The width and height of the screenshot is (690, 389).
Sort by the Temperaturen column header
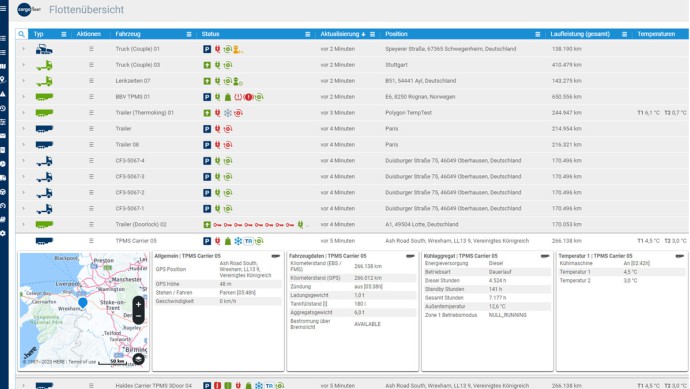[656, 34]
